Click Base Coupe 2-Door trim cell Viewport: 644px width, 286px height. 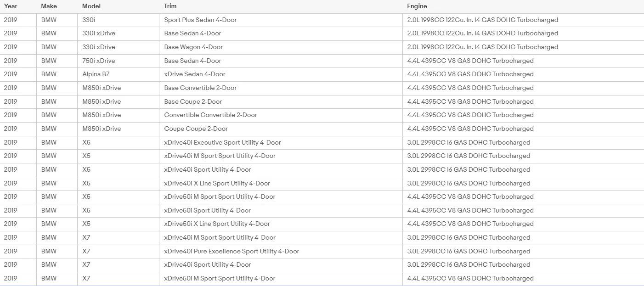coord(281,102)
